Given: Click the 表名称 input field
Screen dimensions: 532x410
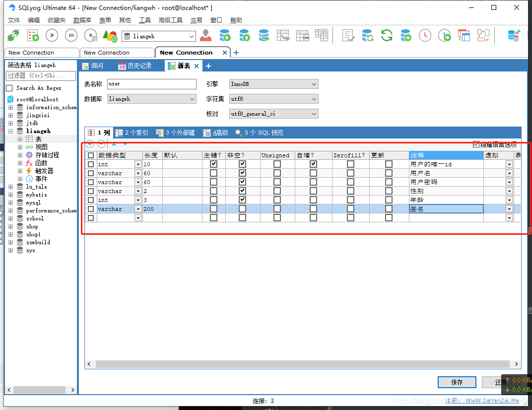Looking at the screenshot, I should [x=152, y=84].
